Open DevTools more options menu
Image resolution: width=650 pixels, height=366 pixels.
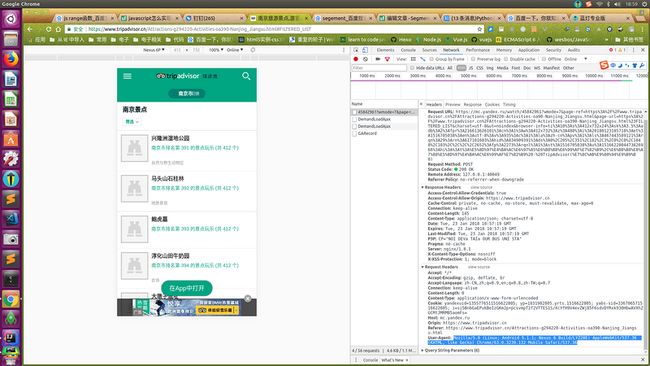pos(633,50)
